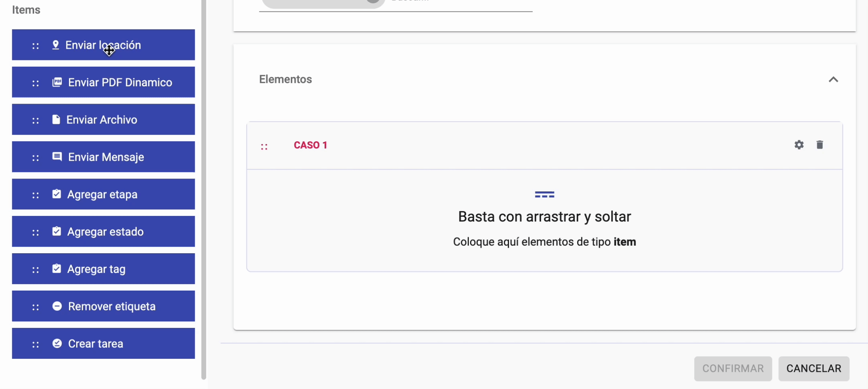Delete CASO 1 with the trash icon
The height and width of the screenshot is (389, 868).
point(820,145)
